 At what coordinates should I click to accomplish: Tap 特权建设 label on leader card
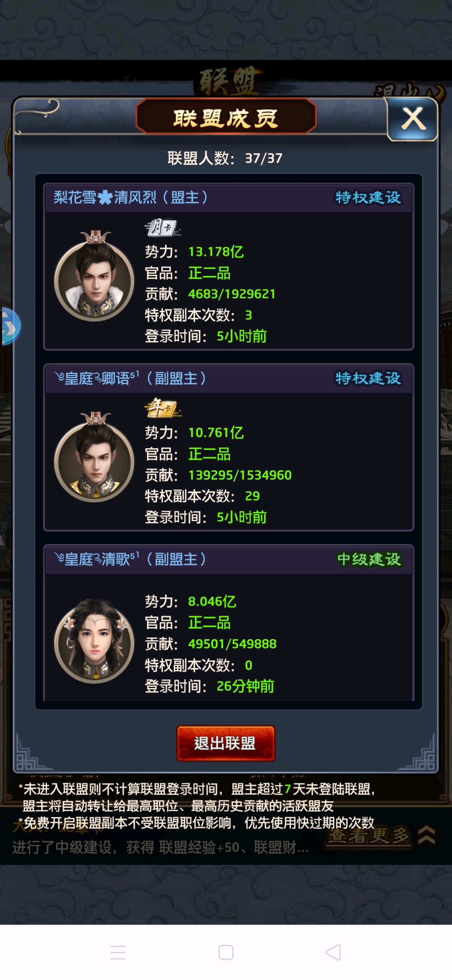[x=368, y=197]
